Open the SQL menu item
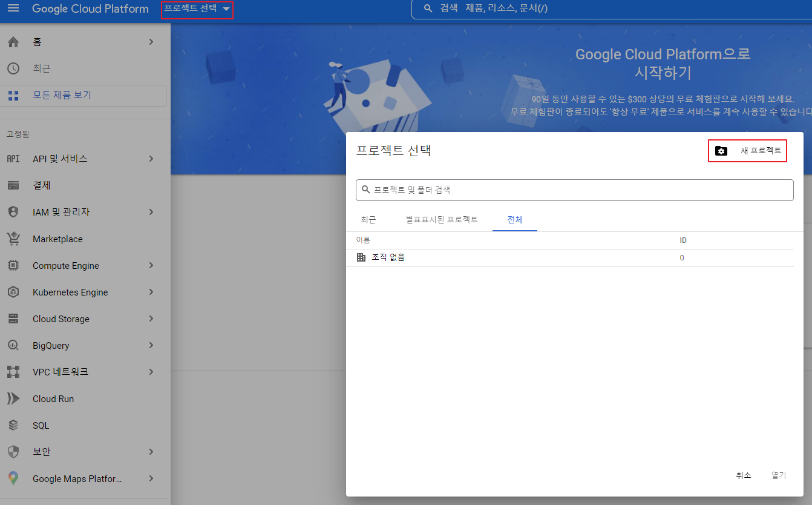Image resolution: width=812 pixels, height=505 pixels. pos(85,425)
